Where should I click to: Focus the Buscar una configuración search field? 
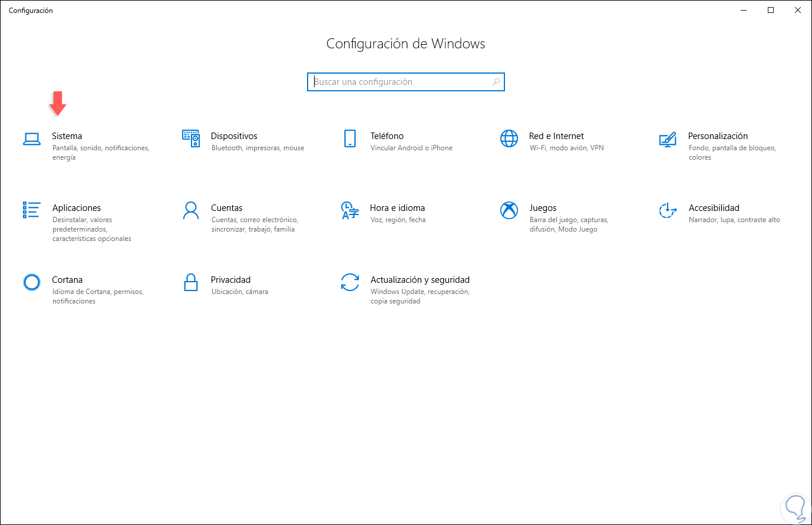406,82
